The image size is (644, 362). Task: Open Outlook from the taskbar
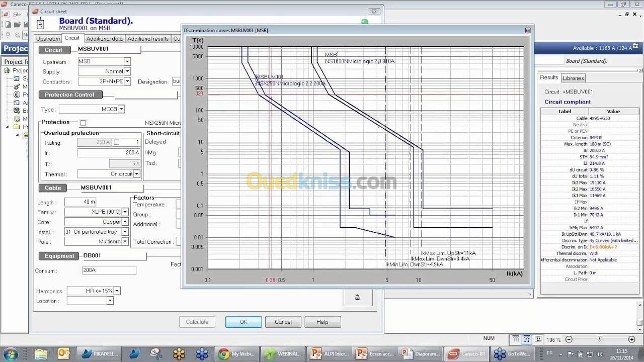pos(64,354)
